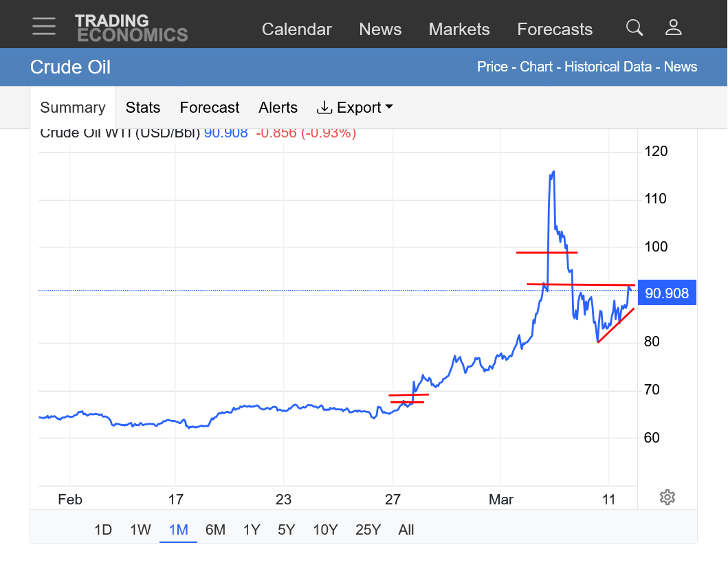
Task: Select the 1D time range
Action: [x=103, y=530]
